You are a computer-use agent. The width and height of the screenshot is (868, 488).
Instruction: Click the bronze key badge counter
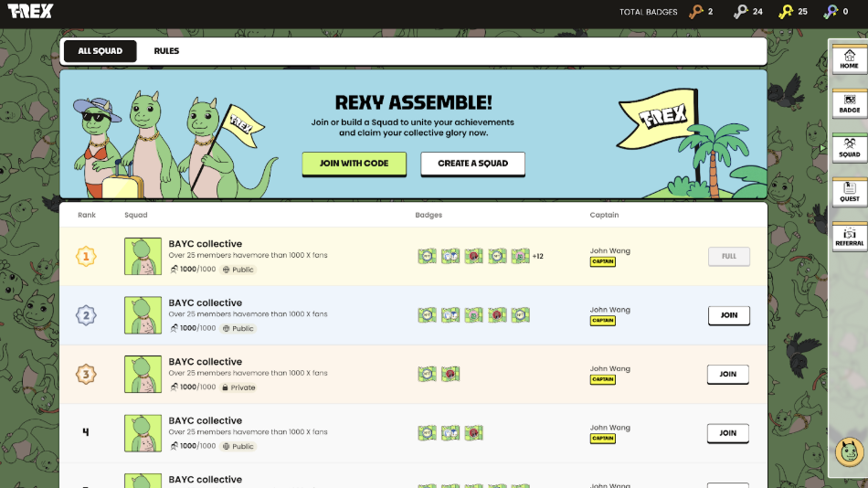[x=701, y=12]
